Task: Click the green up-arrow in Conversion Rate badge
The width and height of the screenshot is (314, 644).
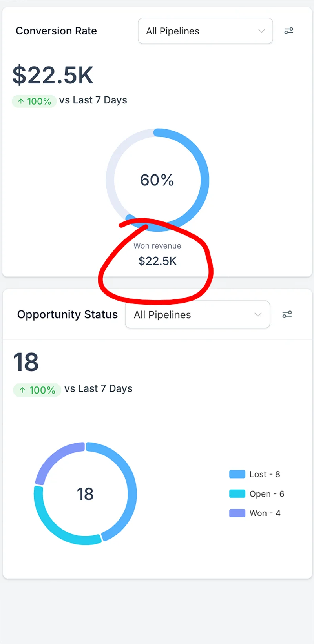Action: [21, 102]
